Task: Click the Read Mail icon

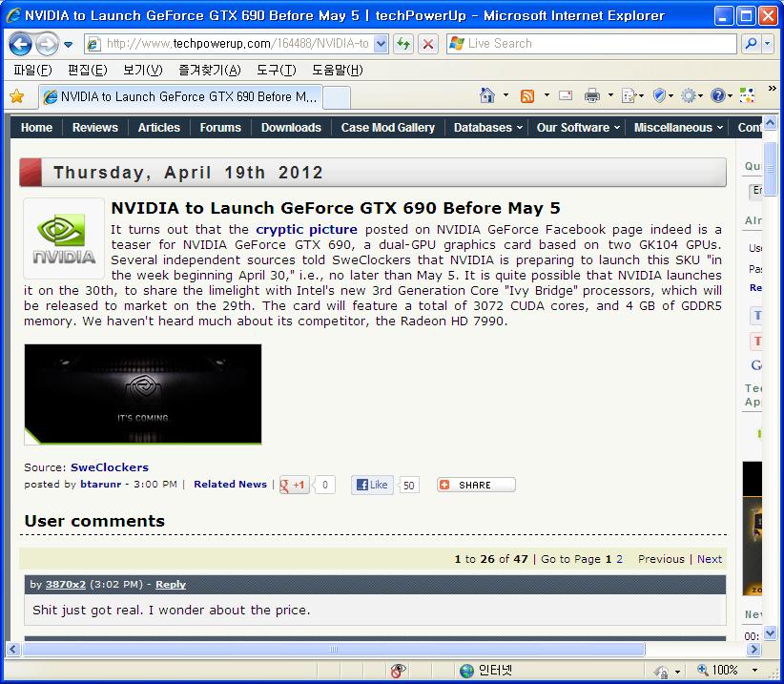Action: (566, 95)
